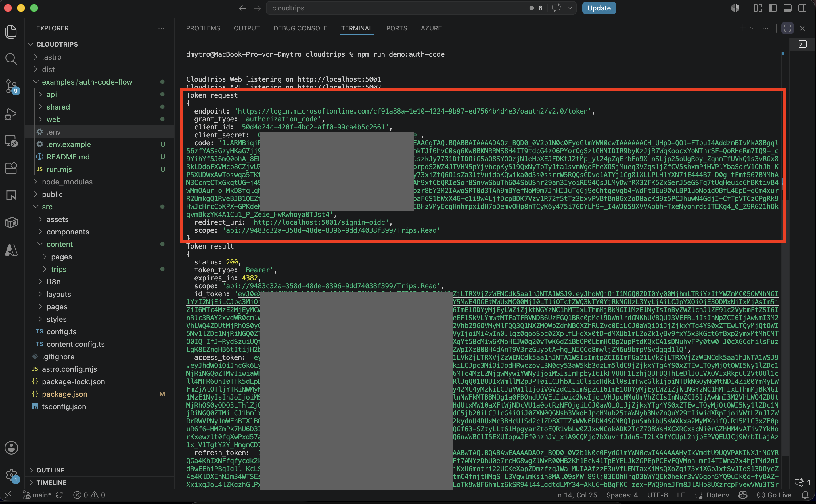Switch to the PORTS tab
816x504 pixels.
point(396,28)
